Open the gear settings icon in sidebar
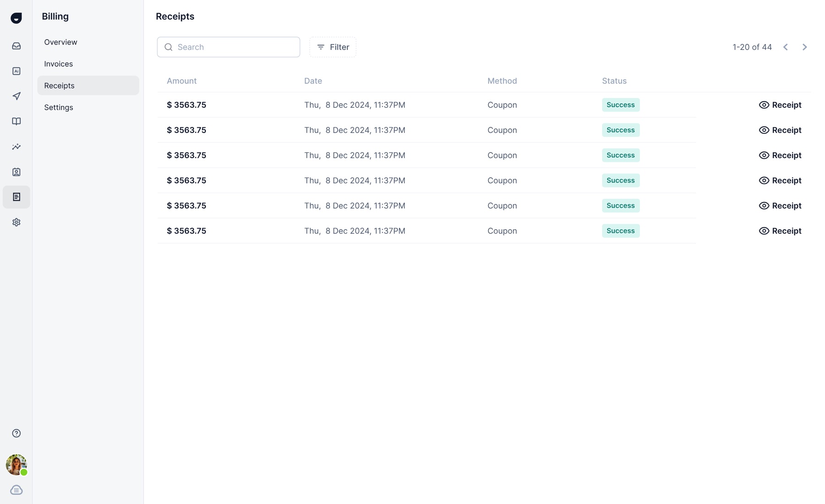The width and height of the screenshot is (825, 504). pyautogui.click(x=16, y=222)
